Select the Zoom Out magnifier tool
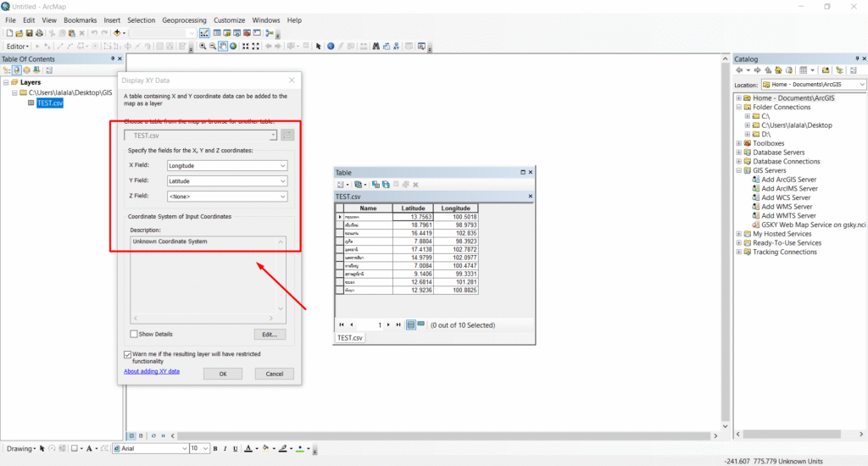The width and height of the screenshot is (868, 466). tap(213, 47)
